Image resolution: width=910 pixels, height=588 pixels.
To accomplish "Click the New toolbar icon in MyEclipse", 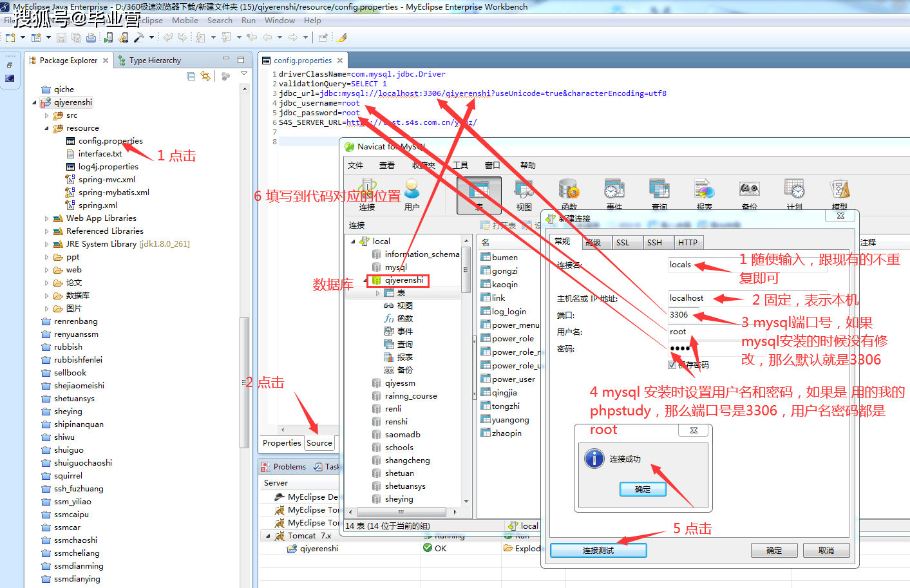I will pyautogui.click(x=10, y=37).
